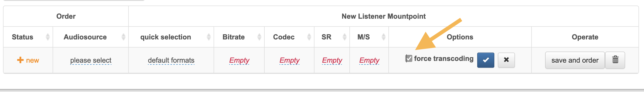Click the orange plus new icon

click(x=20, y=60)
